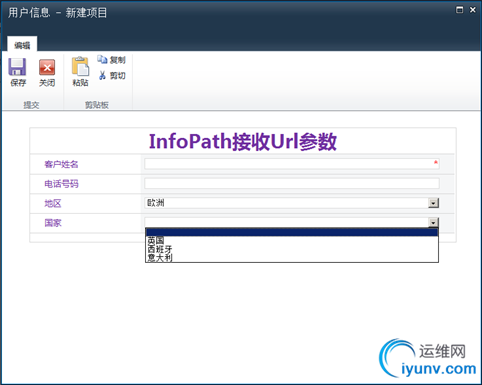Click the 电话号码 field label
The height and width of the screenshot is (385, 482).
pyautogui.click(x=61, y=184)
